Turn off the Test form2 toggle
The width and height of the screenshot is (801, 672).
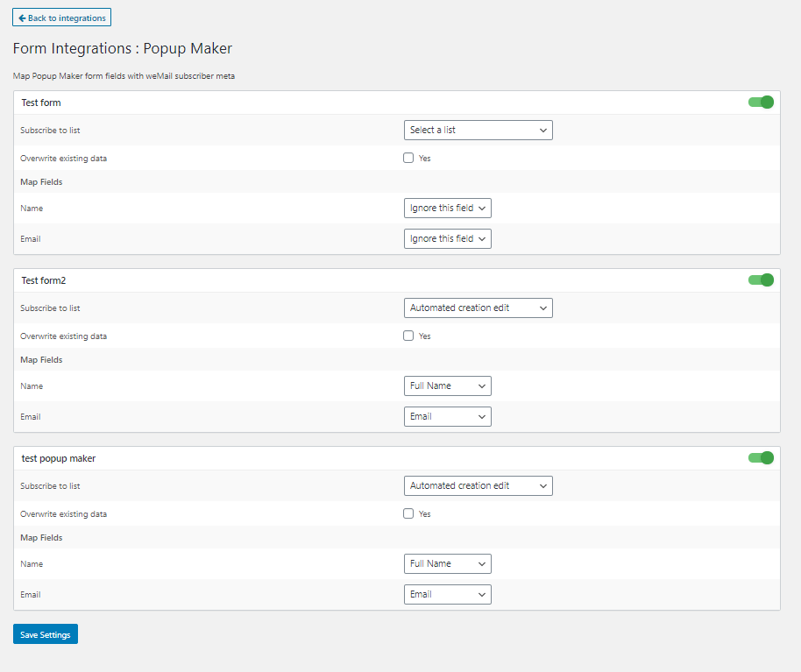[x=761, y=279]
